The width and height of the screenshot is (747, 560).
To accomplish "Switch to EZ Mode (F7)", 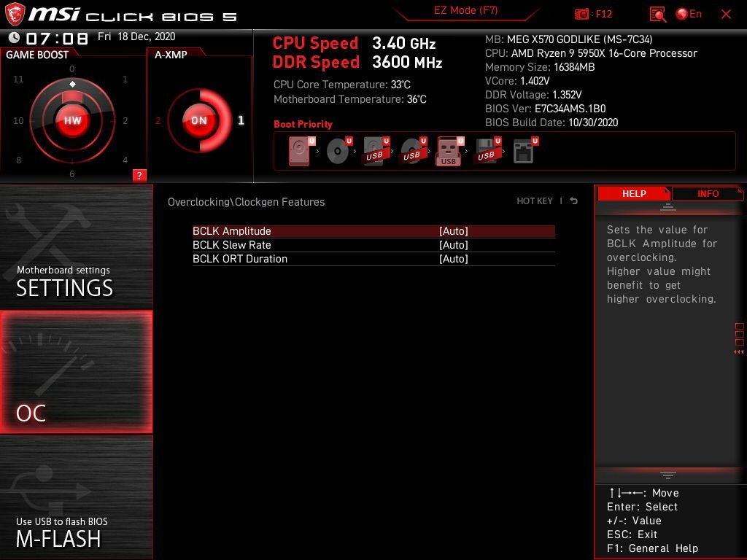I will click(x=465, y=10).
